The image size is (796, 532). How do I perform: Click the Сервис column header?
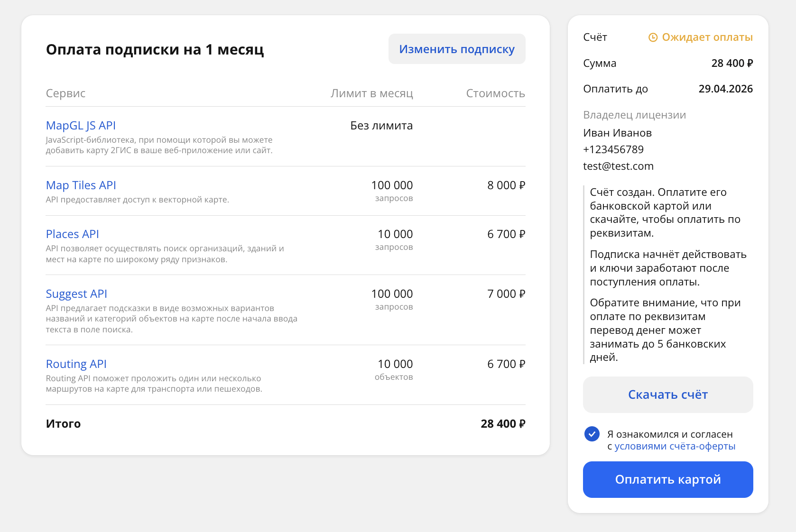[65, 93]
